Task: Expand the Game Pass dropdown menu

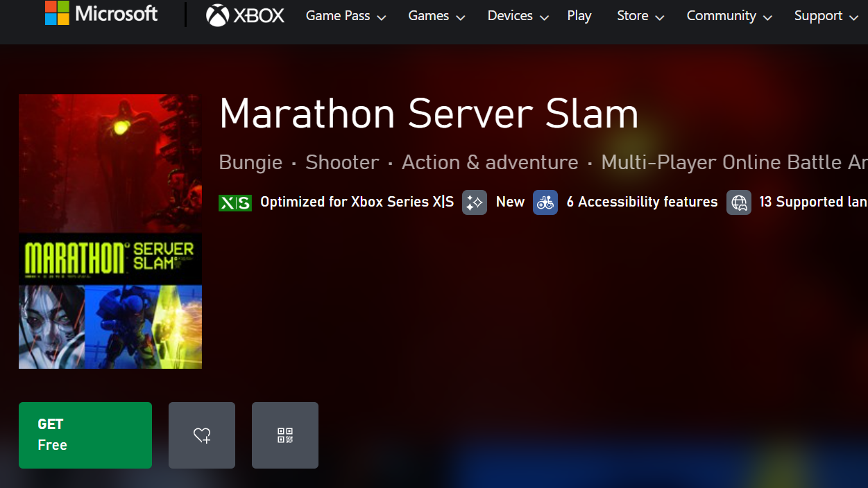Action: (x=346, y=15)
